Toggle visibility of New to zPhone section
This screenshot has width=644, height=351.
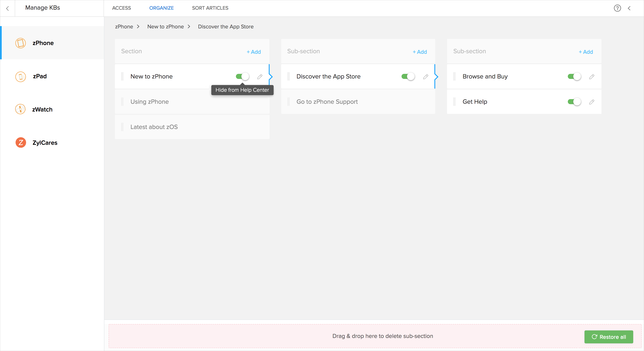pos(242,77)
